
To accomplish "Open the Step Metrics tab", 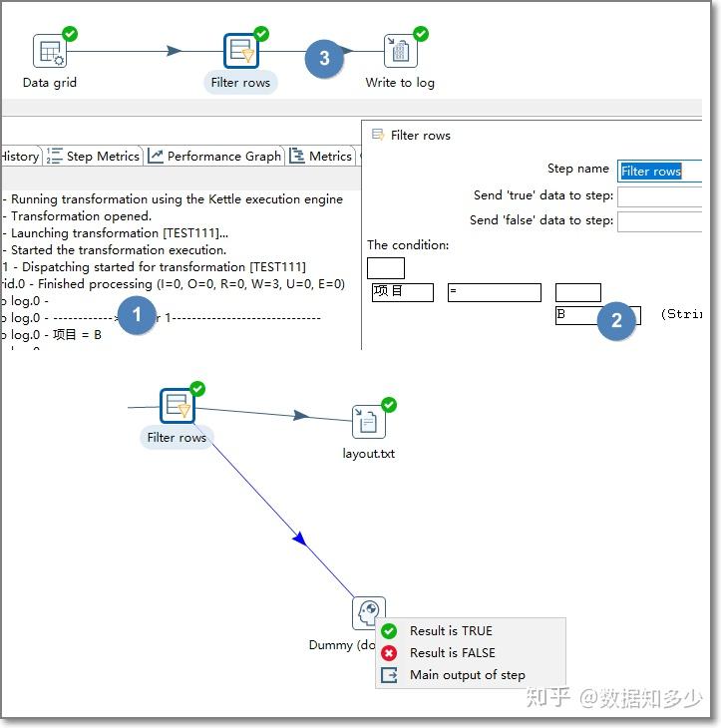I will tap(94, 156).
